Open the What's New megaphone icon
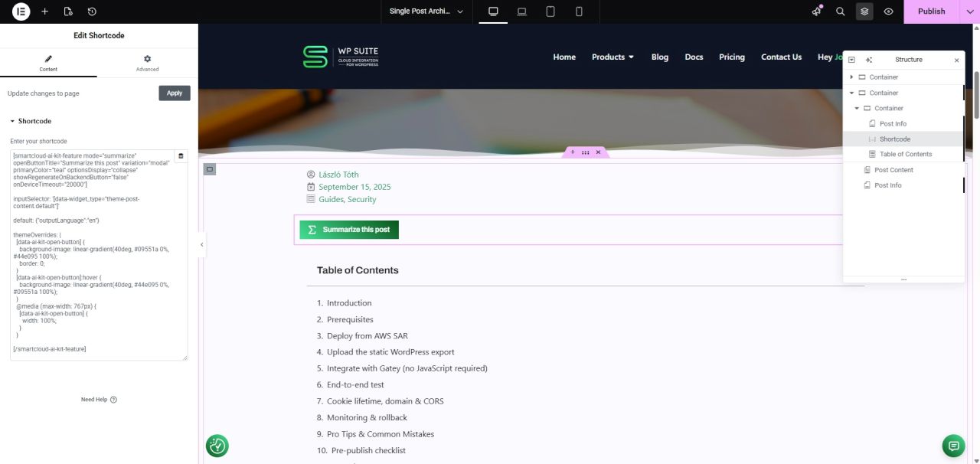 tap(817, 11)
